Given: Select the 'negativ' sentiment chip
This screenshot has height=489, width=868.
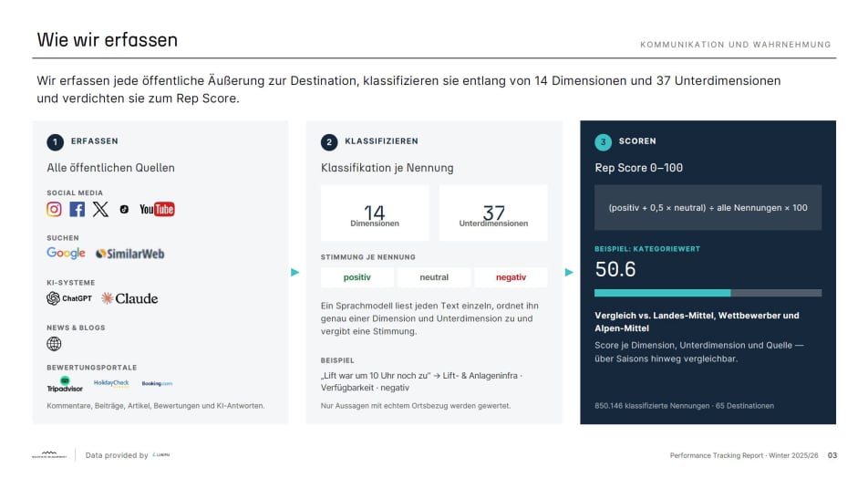Looking at the screenshot, I should pyautogui.click(x=511, y=277).
